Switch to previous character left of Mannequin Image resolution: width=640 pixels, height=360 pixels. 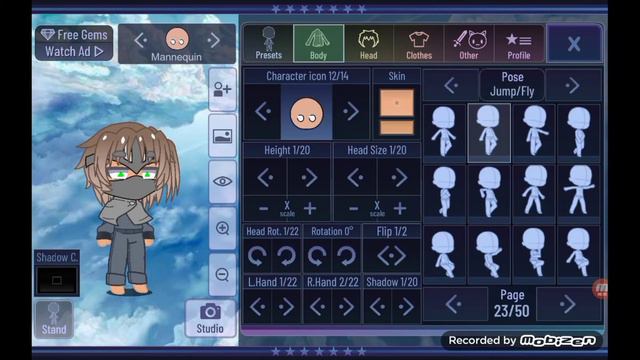coord(141,40)
